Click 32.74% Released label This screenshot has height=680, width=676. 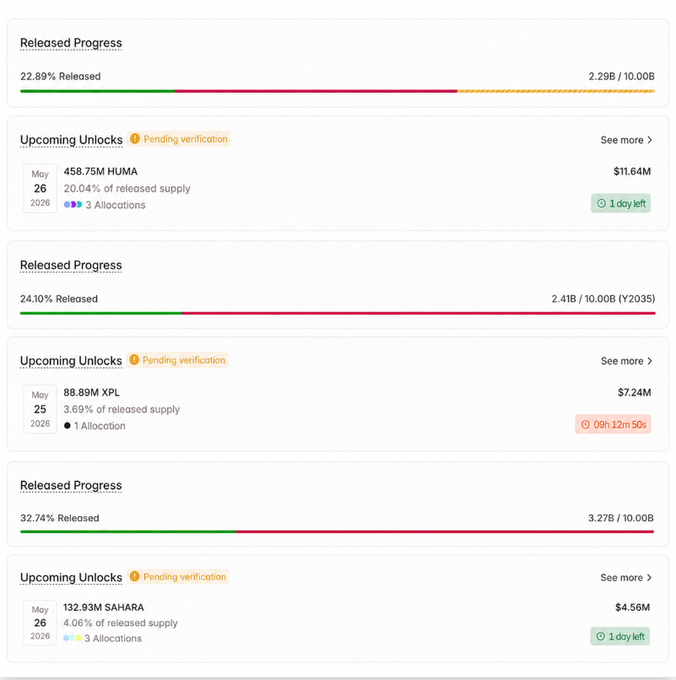click(60, 518)
